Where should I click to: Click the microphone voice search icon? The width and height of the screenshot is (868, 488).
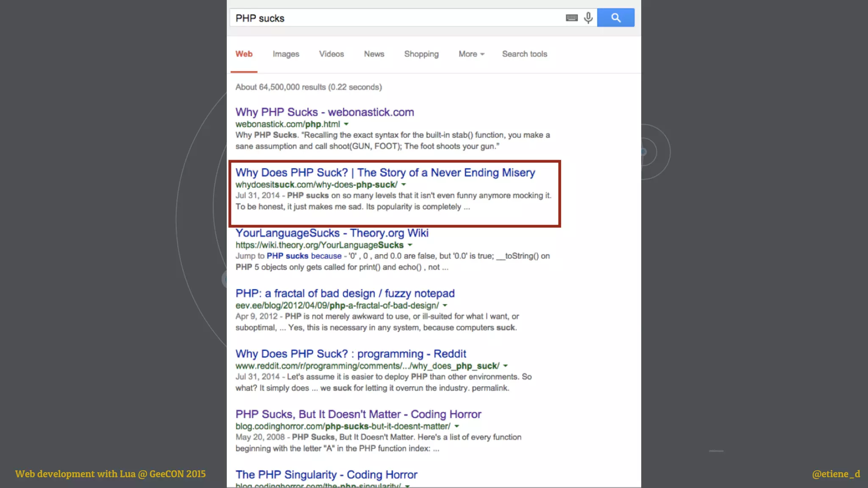(x=588, y=18)
